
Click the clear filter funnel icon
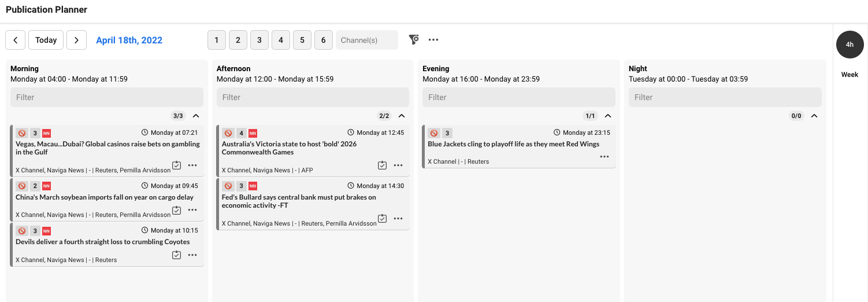[413, 40]
